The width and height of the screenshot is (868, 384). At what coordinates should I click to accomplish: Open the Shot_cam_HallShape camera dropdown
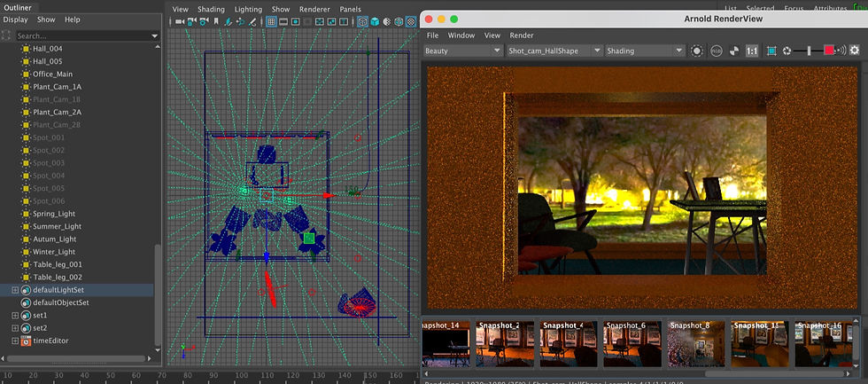coord(554,51)
